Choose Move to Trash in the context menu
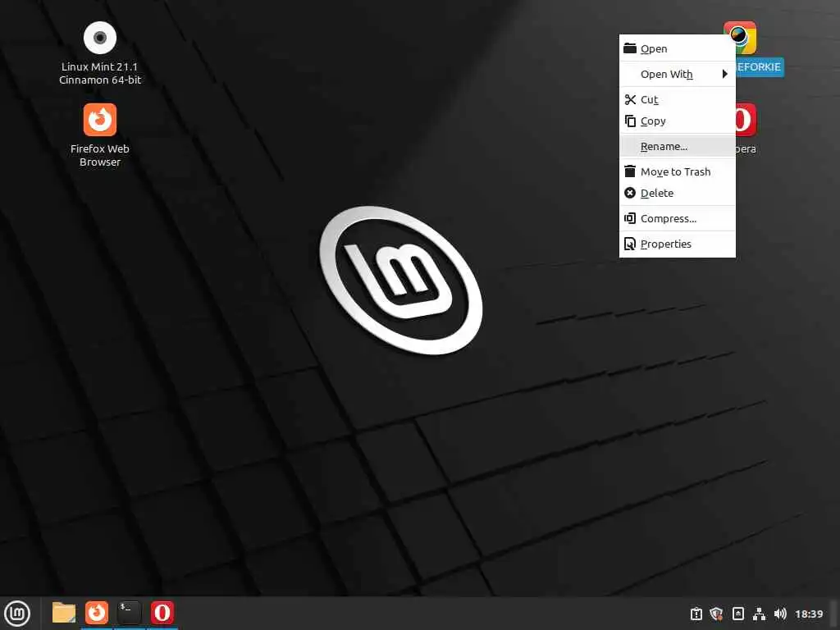The height and width of the screenshot is (630, 840). click(677, 171)
